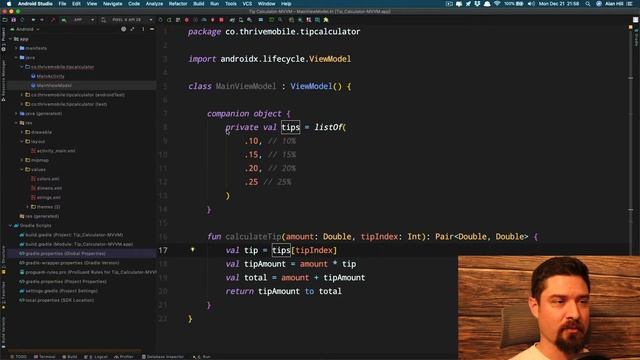This screenshot has height=360, width=640.
Task: Open dimens.xml in values folder
Action: coord(49,188)
